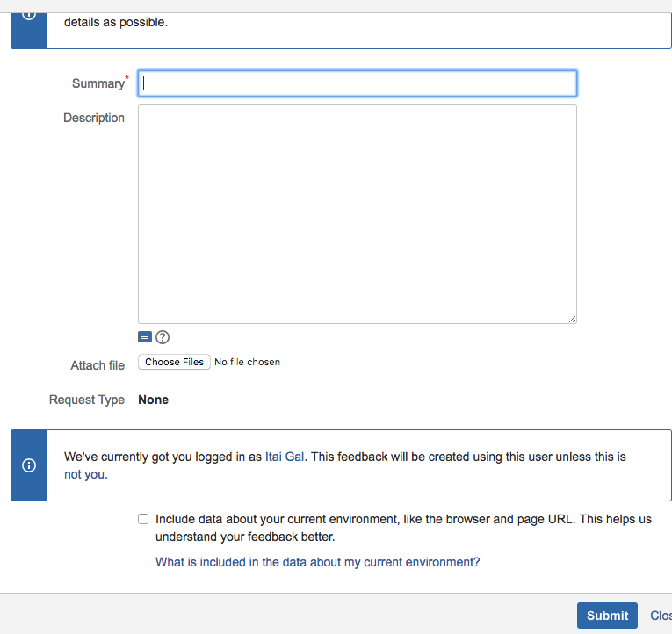The image size is (672, 634).
Task: Open 'What is included in the data' link
Action: click(318, 562)
